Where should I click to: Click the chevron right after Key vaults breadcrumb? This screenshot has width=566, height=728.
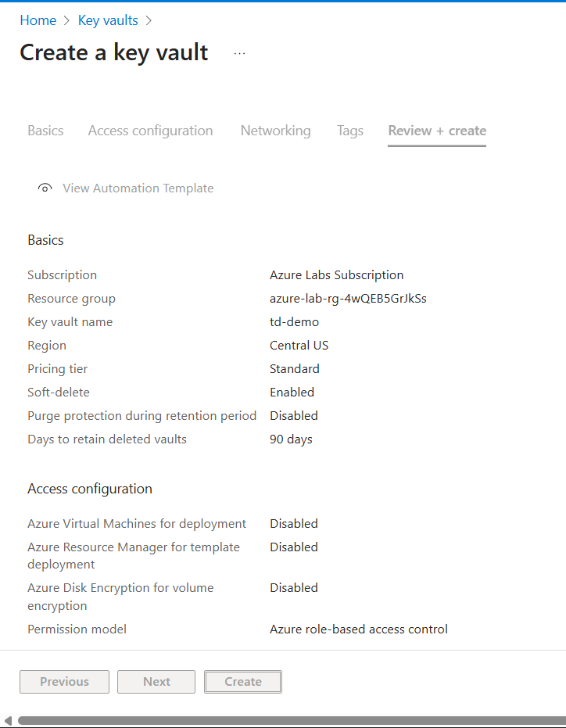pyautogui.click(x=149, y=21)
